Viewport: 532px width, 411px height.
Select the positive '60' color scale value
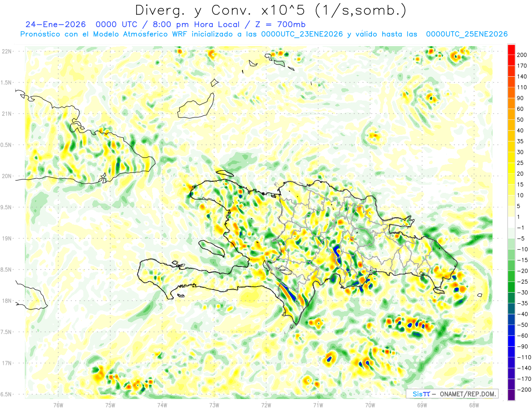521,109
